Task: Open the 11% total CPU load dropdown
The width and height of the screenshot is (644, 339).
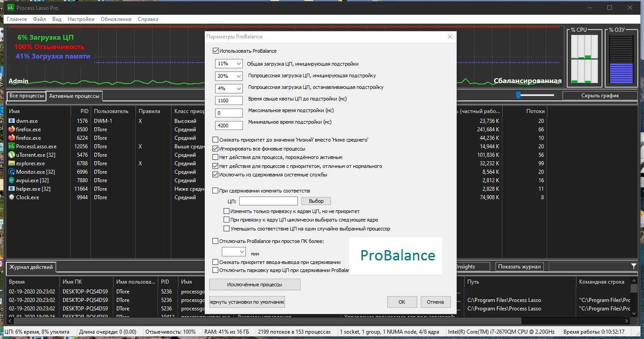Action: point(229,64)
